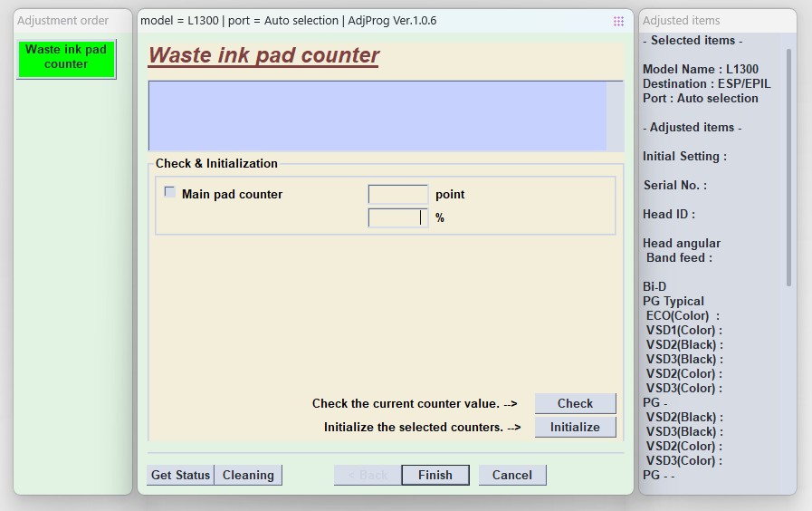812x511 pixels.
Task: Click the Get Status button
Action: coord(180,475)
